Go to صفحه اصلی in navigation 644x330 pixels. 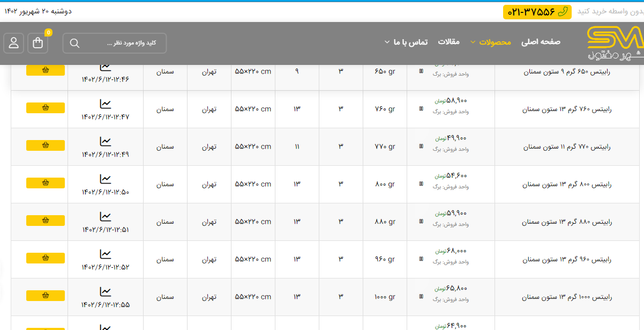coord(541,42)
